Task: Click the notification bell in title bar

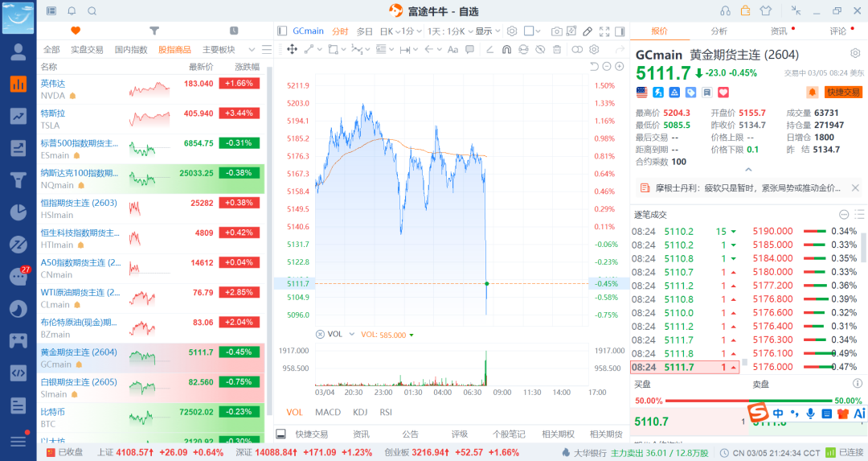Action: pos(72,11)
